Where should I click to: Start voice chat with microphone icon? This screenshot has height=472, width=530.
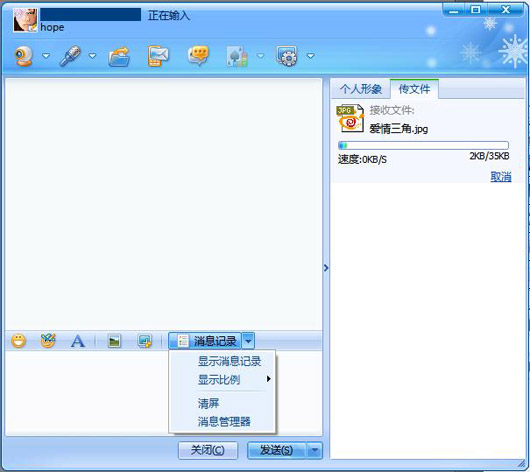[x=70, y=56]
